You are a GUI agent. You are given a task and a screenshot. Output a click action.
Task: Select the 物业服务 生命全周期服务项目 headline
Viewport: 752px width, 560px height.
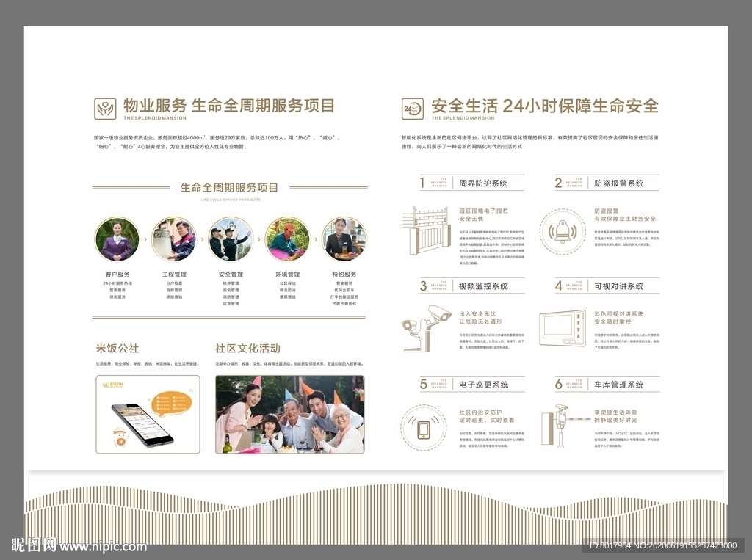pyautogui.click(x=229, y=106)
